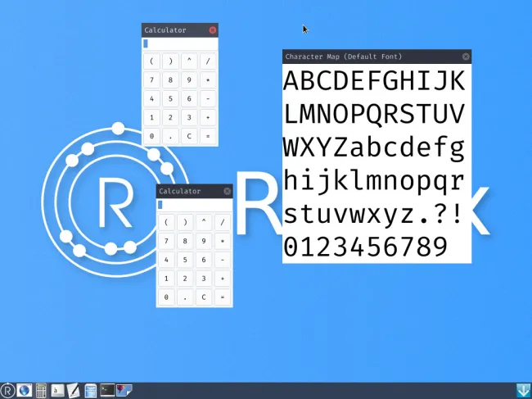Screen dimensions: 532x399
Task: Close the Character Map window
Action: 466,57
